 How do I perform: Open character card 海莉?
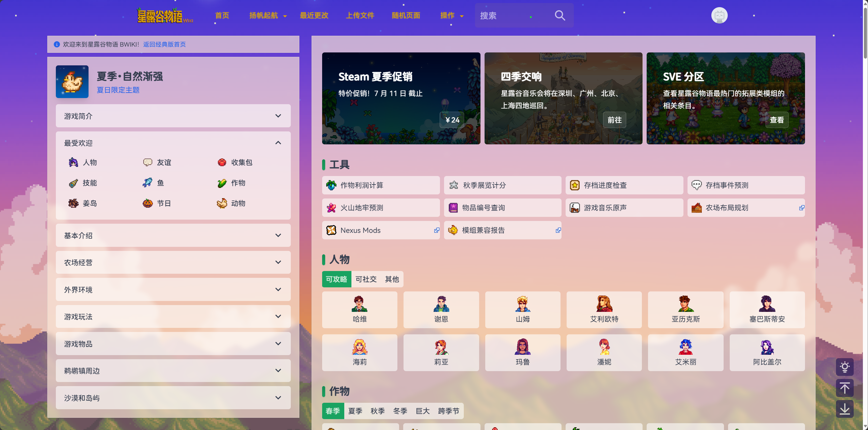360,353
